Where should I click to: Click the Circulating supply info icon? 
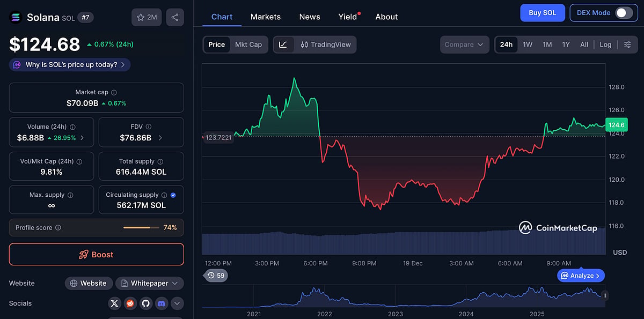tap(165, 195)
